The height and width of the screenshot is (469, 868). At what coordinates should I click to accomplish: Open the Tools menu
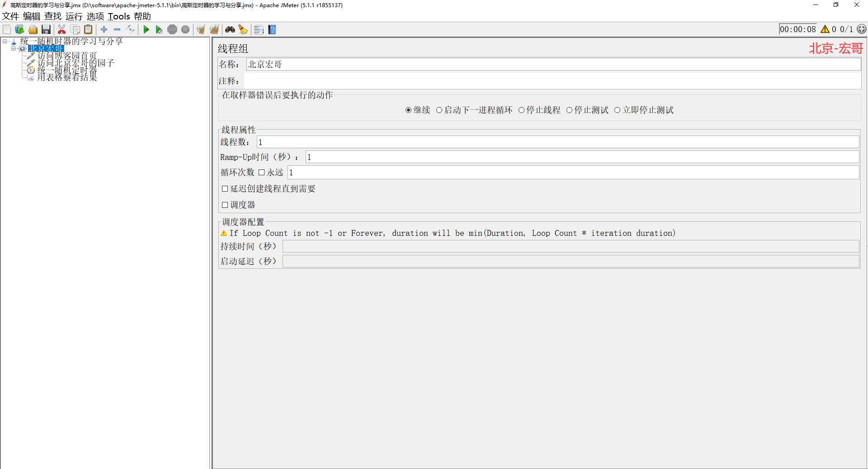click(119, 16)
